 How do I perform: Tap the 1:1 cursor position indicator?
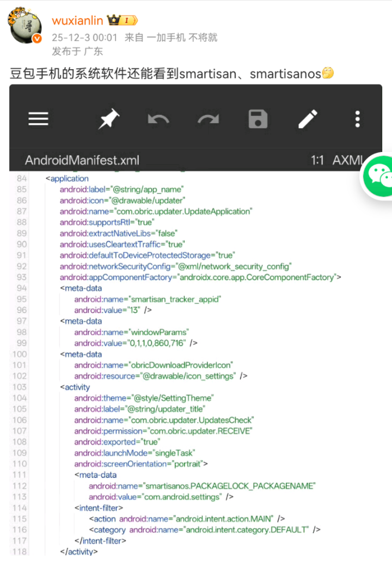coord(317,160)
